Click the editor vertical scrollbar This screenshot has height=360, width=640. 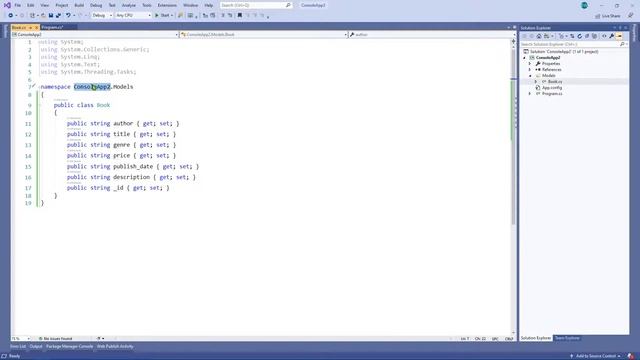click(513, 188)
